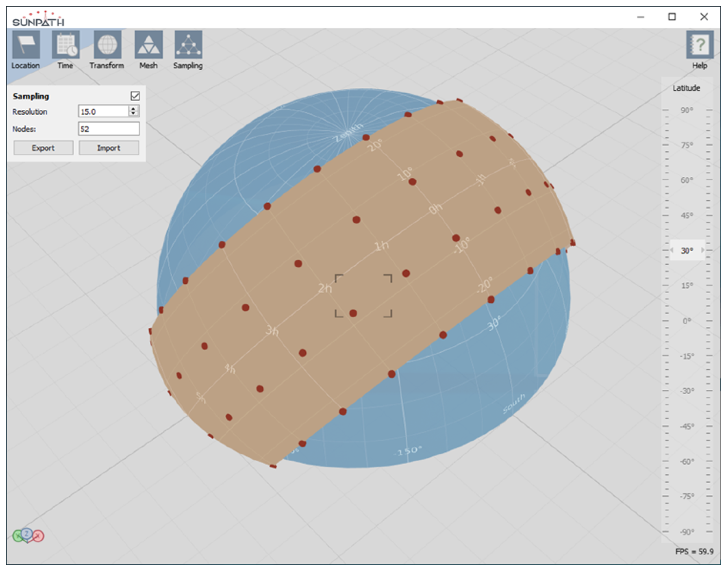Open the Mesh panel
Viewport: 728px width, 571px height.
coord(148,45)
